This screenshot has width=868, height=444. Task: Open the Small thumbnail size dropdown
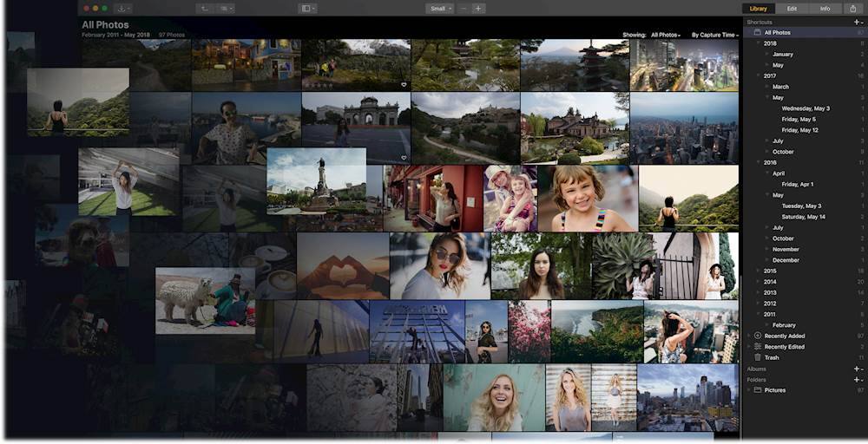[439, 9]
